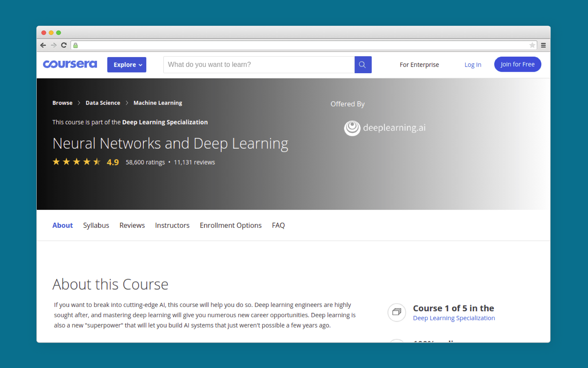Open the browser hamburger menu
This screenshot has width=588, height=368.
pyautogui.click(x=543, y=45)
